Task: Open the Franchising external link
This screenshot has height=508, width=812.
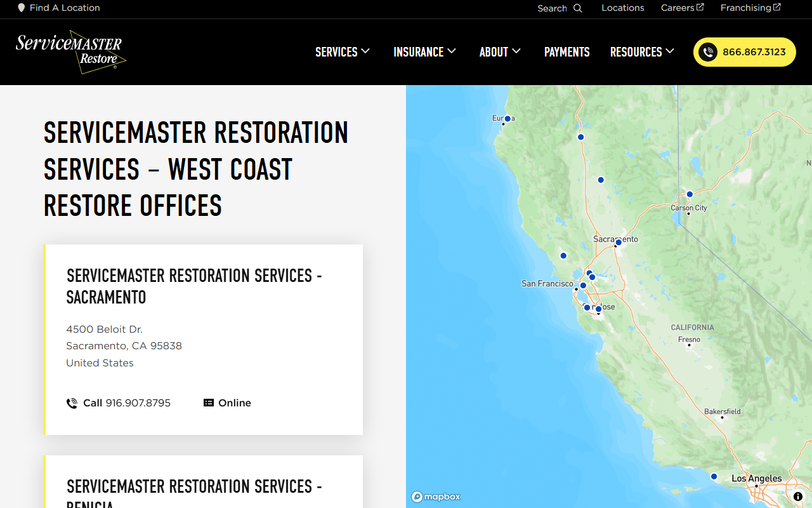Action: pyautogui.click(x=750, y=8)
